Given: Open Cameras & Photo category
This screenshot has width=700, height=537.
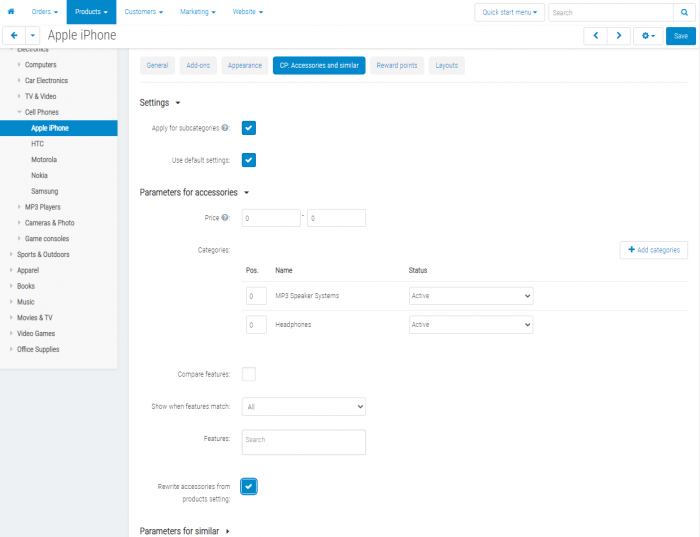Looking at the screenshot, I should click(50, 223).
